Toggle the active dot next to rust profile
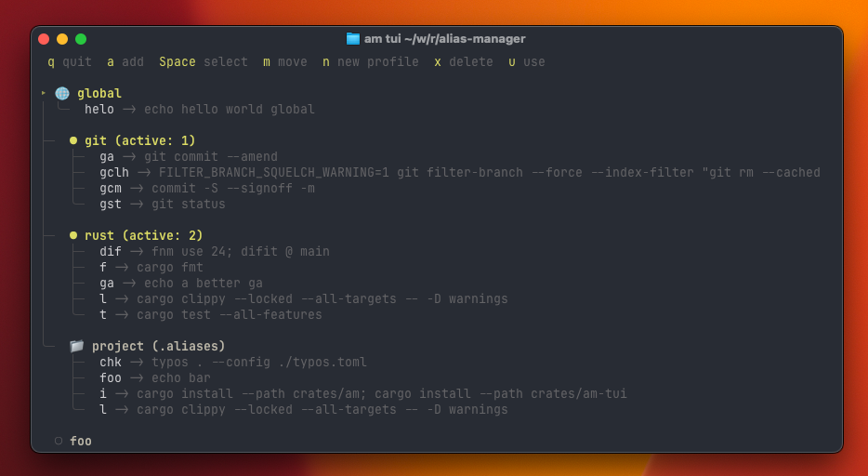Screen dimensions: 868x476 click(73, 235)
